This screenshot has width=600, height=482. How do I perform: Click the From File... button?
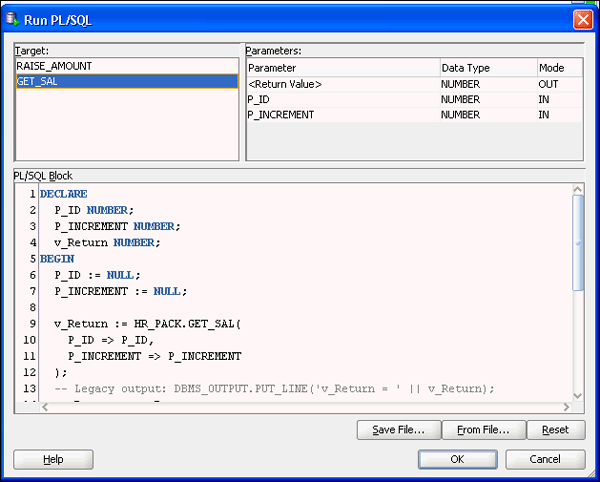(484, 430)
